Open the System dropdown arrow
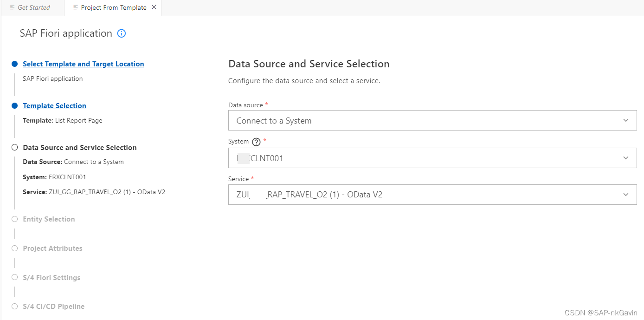Image resolution: width=644 pixels, height=320 pixels. click(626, 158)
